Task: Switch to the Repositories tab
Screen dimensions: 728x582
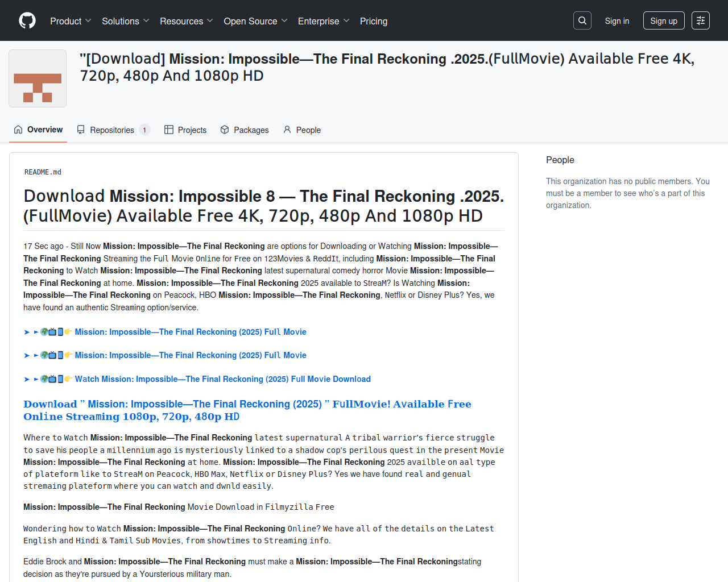Action: coord(113,130)
